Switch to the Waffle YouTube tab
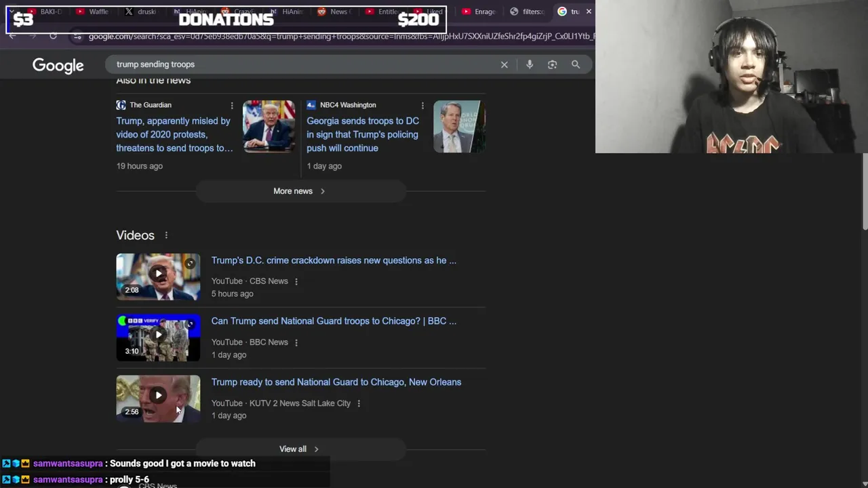Screen dimensions: 868x488 pyautogui.click(x=92, y=12)
